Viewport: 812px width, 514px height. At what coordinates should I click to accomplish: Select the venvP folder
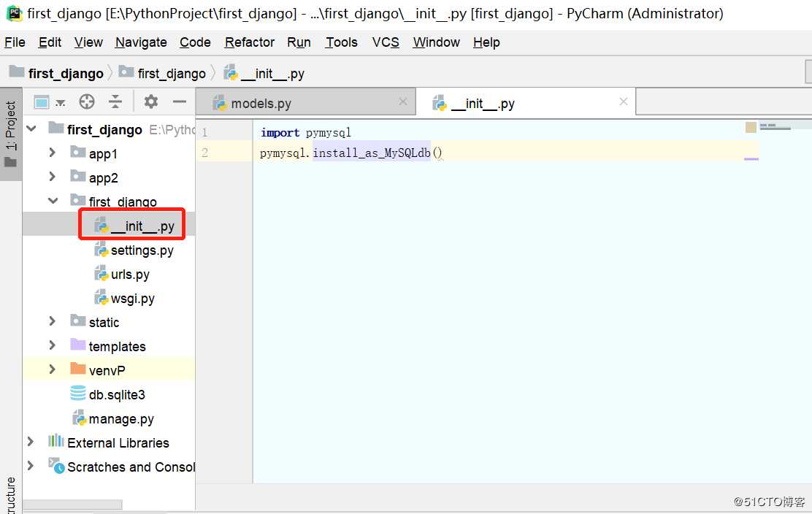pos(107,371)
